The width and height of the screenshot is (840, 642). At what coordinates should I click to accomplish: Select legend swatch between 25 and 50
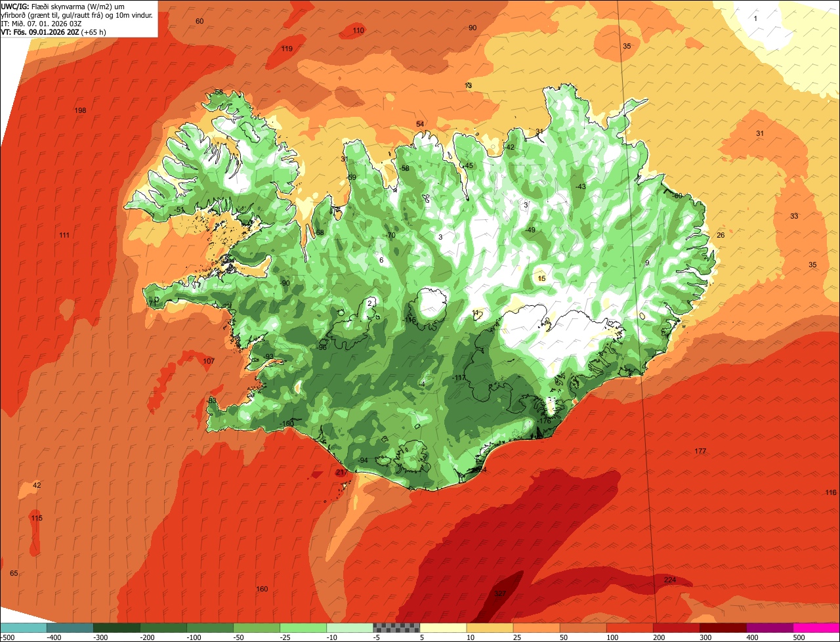click(x=536, y=628)
